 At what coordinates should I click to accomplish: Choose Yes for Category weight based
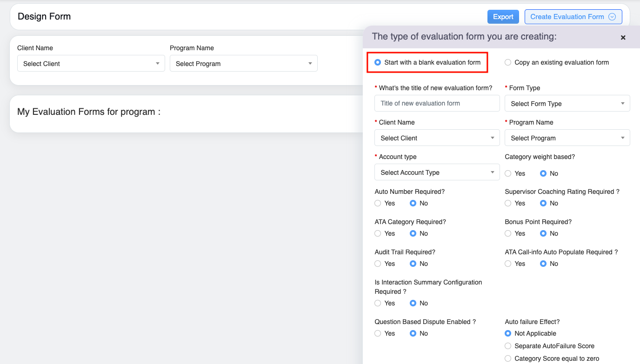tap(508, 173)
